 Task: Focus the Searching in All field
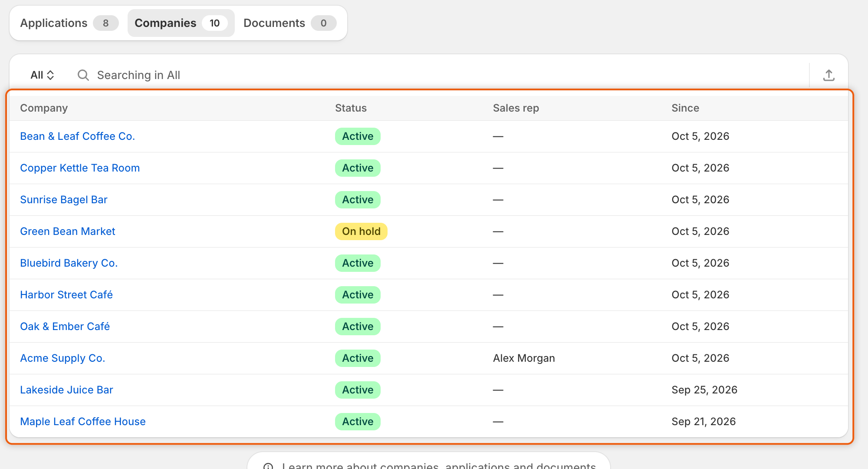coord(438,75)
